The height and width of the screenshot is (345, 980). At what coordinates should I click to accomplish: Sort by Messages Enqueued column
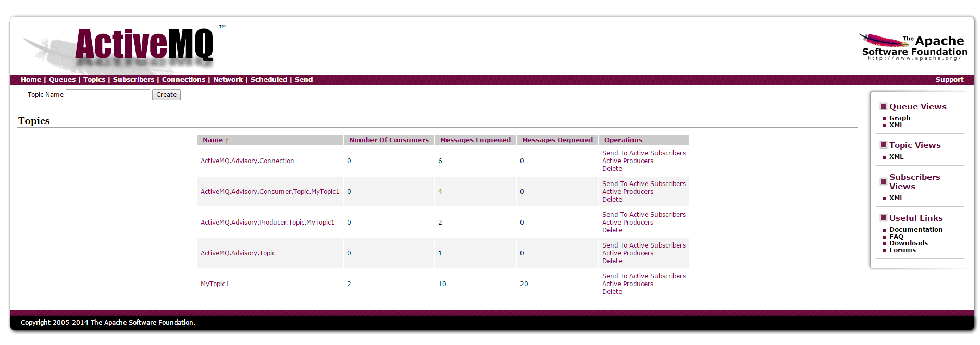click(x=475, y=140)
